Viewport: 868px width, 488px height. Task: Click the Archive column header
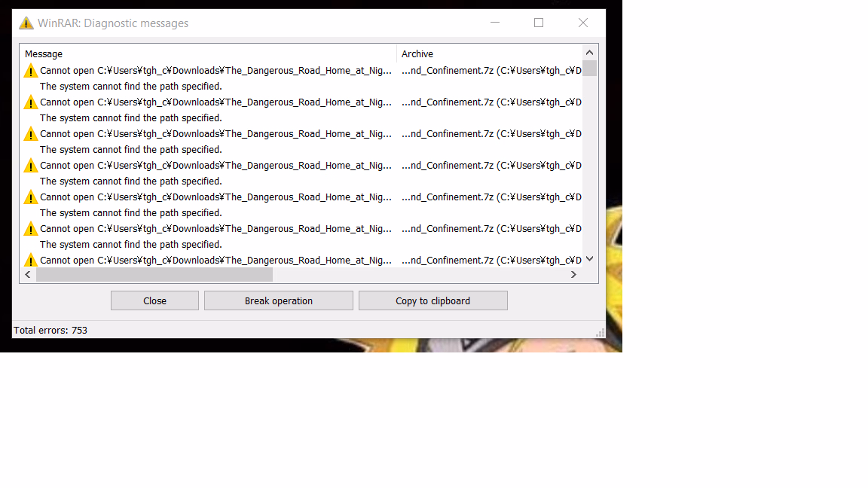point(490,53)
